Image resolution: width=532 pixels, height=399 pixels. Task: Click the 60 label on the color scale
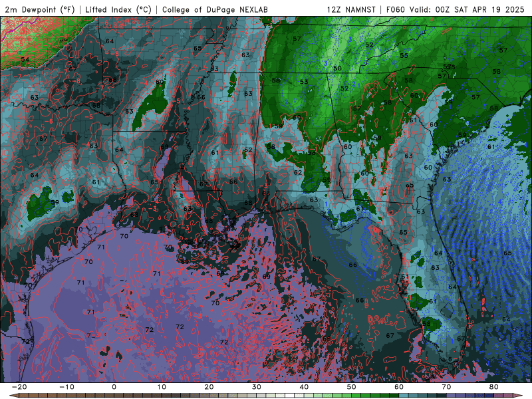399,387
